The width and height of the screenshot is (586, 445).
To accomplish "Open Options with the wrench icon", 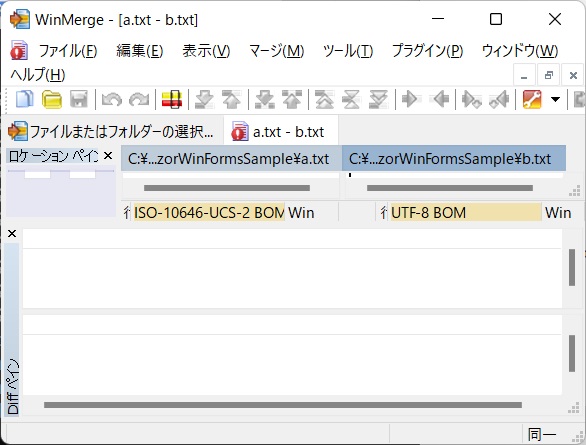I will click(532, 100).
